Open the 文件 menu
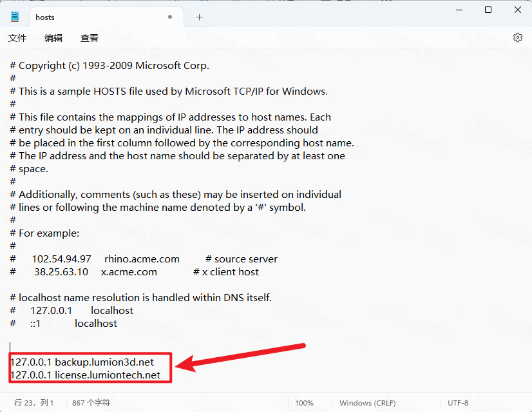This screenshot has height=412, width=532. point(17,37)
